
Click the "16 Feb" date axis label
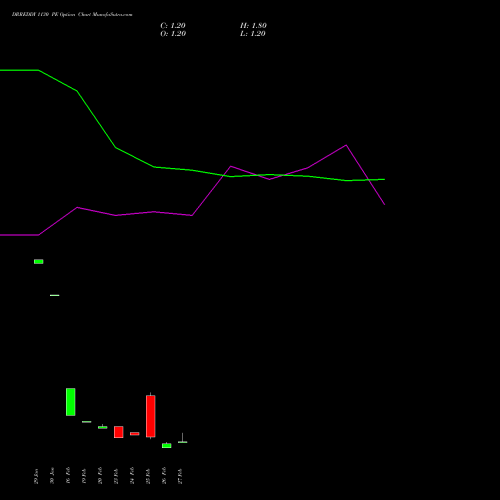pos(68,476)
